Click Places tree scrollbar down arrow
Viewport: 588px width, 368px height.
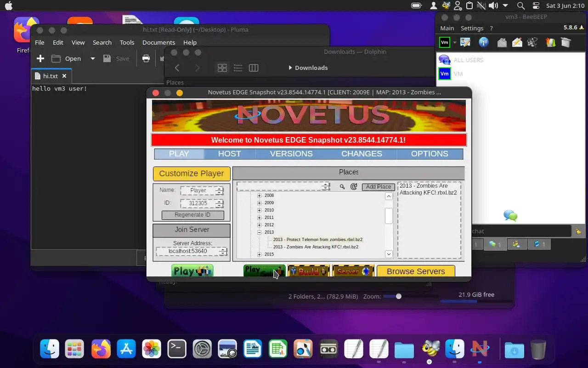tap(389, 254)
